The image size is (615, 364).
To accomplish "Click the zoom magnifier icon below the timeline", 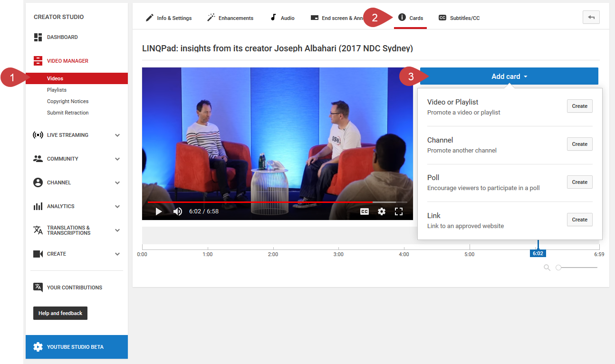I will 547,268.
